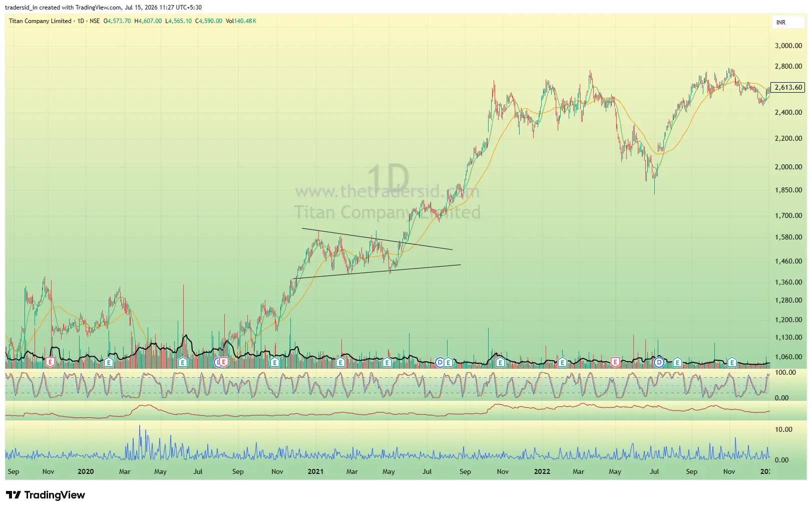Click the tradersid_in created with TradingView.com header
Image resolution: width=812 pixels, height=510 pixels.
tap(104, 8)
